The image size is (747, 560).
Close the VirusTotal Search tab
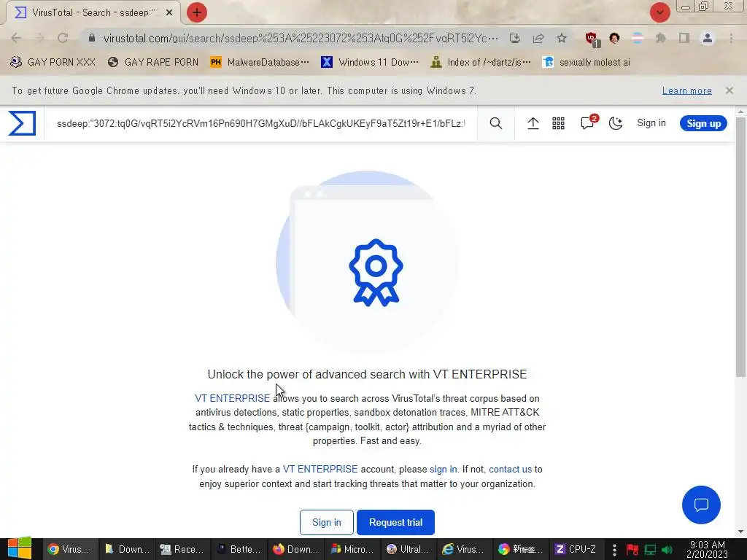[x=169, y=13]
